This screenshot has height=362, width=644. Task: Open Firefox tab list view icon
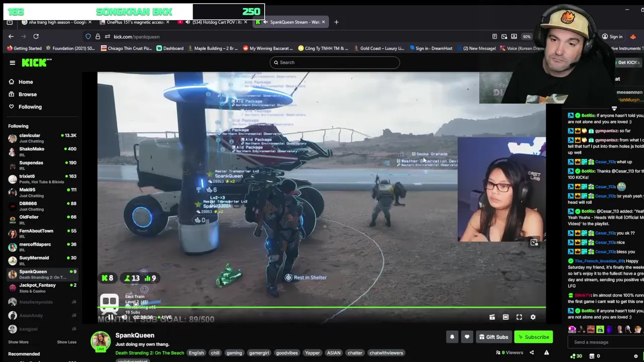coord(10,22)
